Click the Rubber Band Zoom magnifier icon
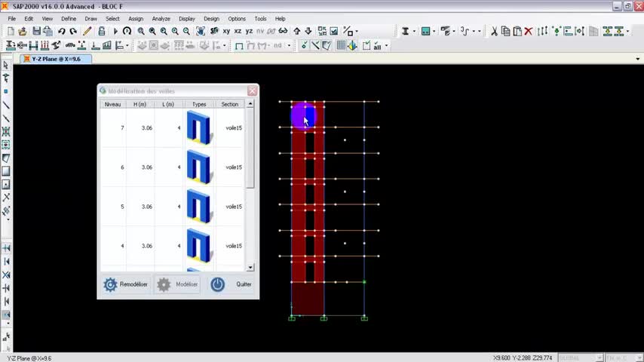 pos(141,31)
